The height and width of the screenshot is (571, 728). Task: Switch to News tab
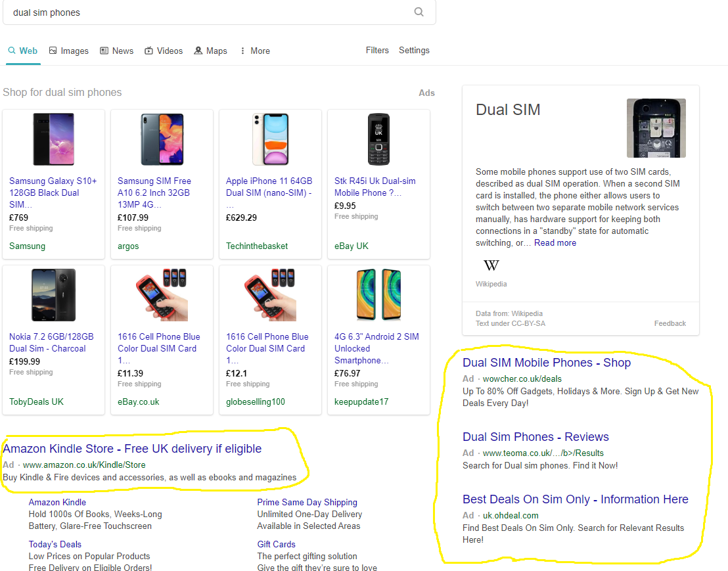[x=117, y=51]
